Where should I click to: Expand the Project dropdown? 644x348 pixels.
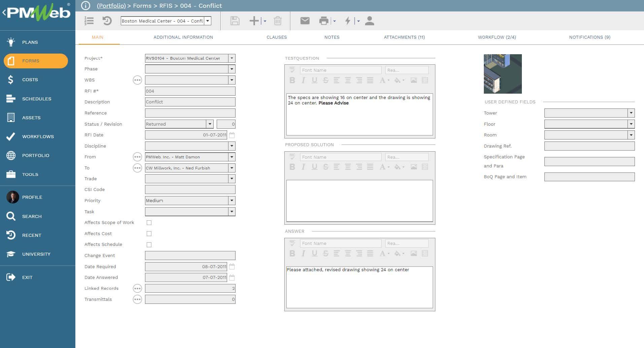(232, 58)
